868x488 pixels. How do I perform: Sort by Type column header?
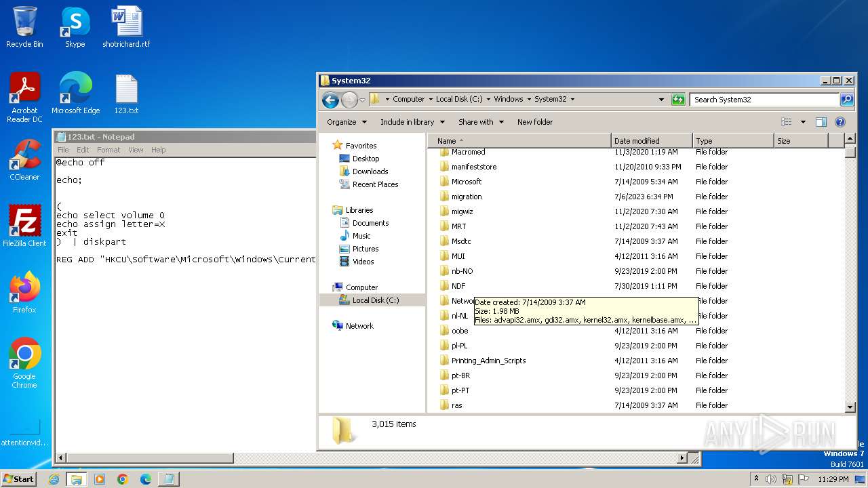(x=733, y=141)
